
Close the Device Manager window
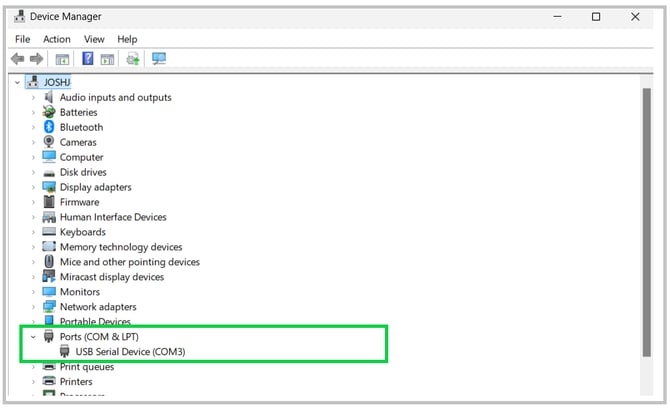click(635, 17)
